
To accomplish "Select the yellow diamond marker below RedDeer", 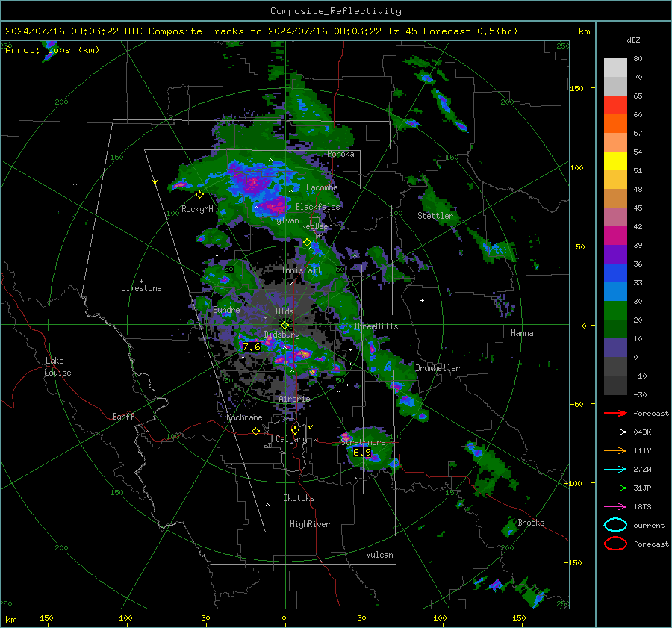I will pos(308,243).
